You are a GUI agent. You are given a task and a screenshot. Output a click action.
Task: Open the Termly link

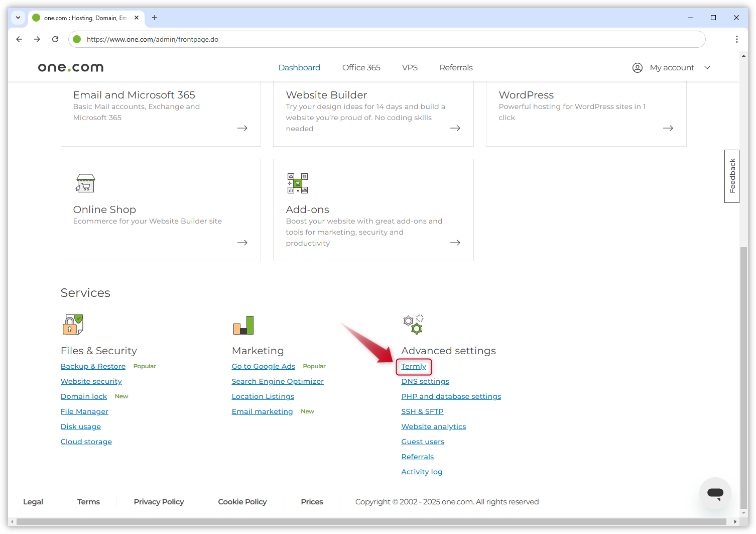(x=414, y=366)
